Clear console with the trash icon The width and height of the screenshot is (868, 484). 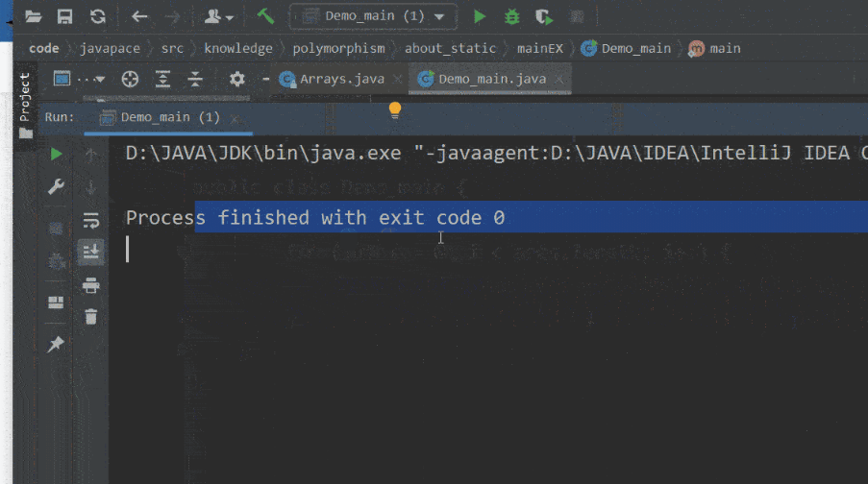(91, 317)
